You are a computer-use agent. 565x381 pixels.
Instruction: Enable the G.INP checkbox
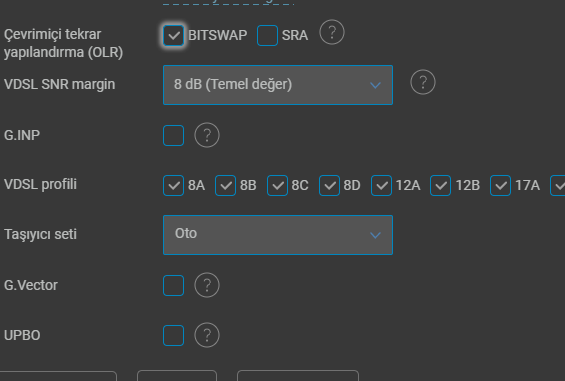tap(174, 136)
